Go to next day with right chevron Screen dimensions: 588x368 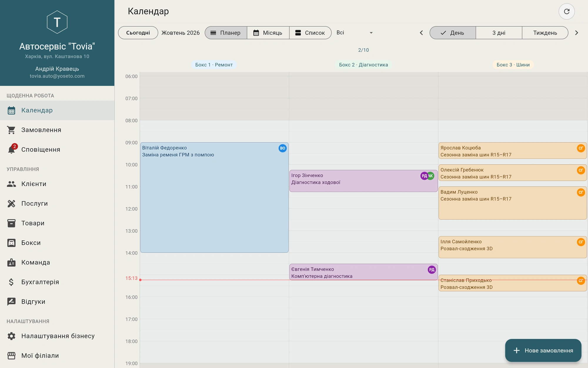tap(577, 33)
